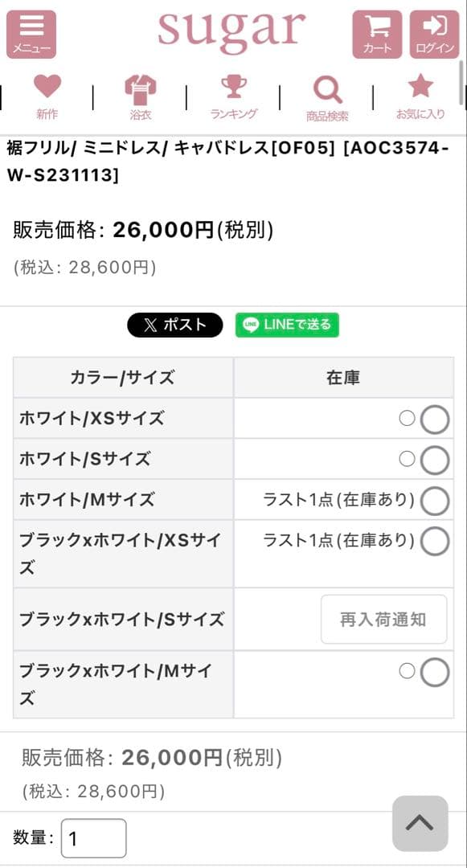Click the X ポスト share button
467x868 pixels.
point(174,325)
